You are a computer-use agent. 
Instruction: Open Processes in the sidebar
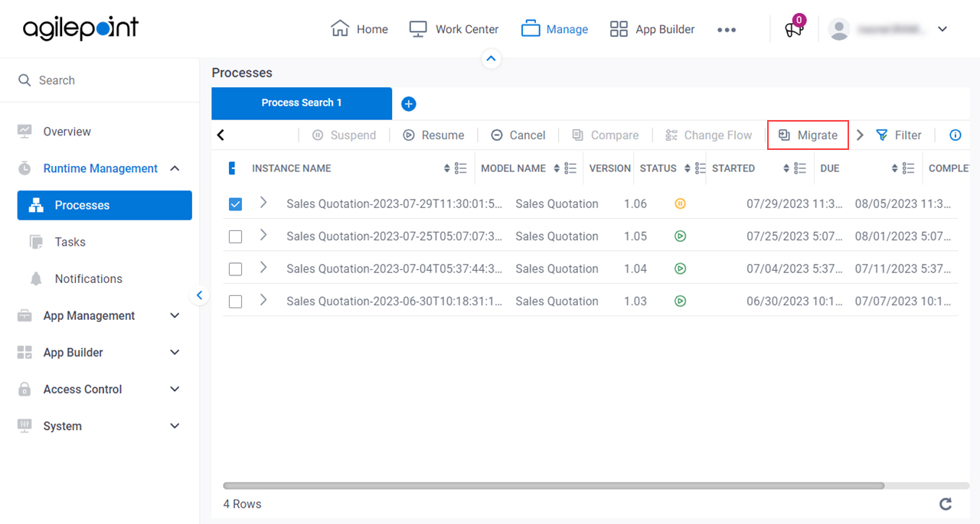tap(105, 205)
